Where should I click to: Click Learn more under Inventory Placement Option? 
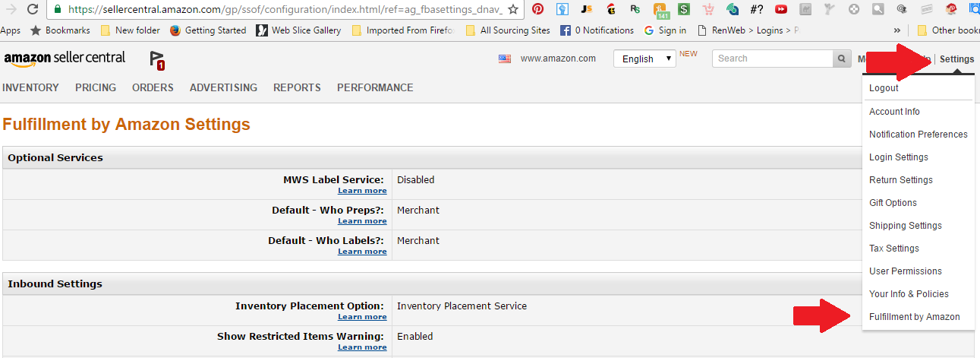coord(362,317)
